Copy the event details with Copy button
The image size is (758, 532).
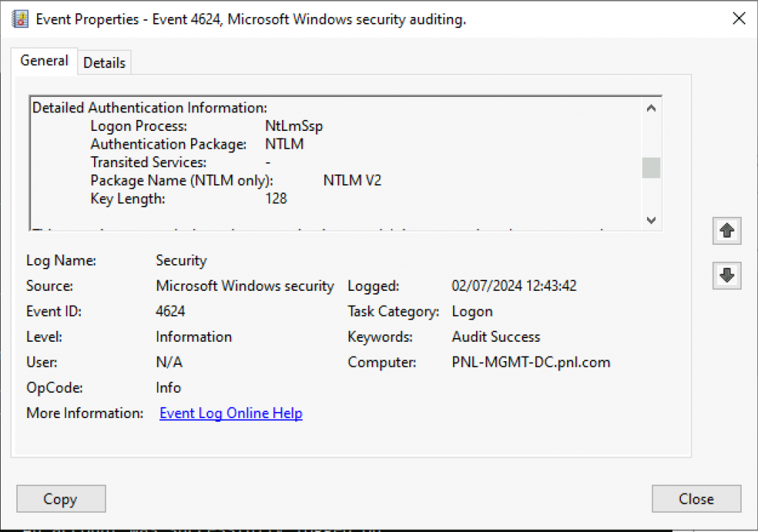[61, 498]
